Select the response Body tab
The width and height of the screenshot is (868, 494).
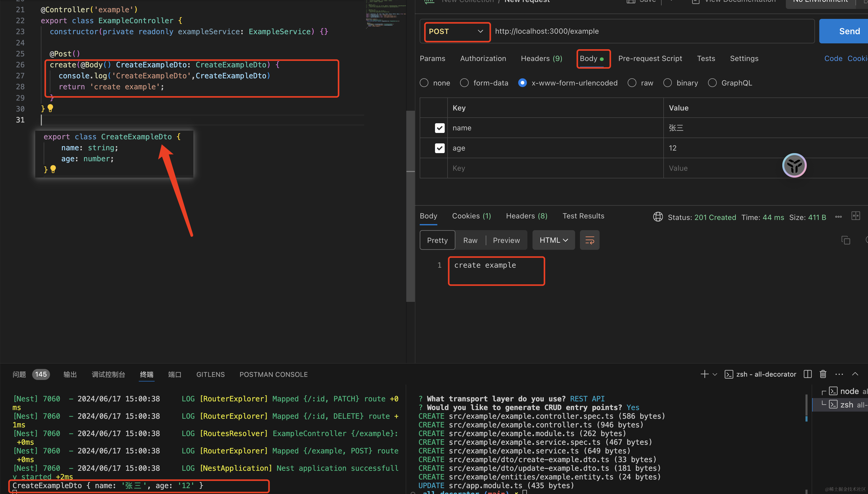click(428, 216)
